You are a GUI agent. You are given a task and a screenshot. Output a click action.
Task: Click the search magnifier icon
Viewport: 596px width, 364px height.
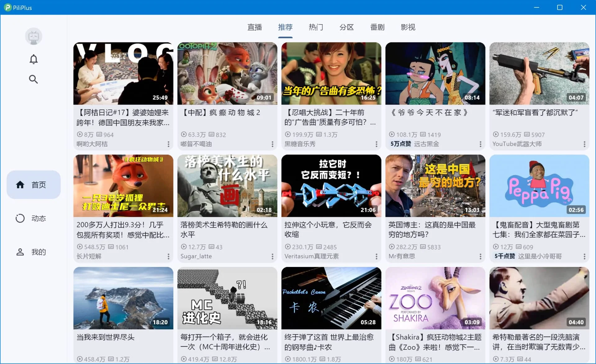click(34, 79)
